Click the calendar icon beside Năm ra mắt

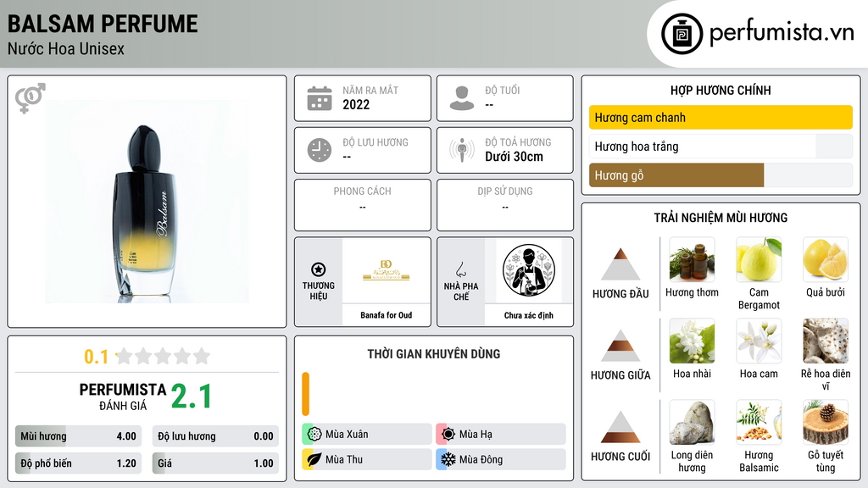[x=320, y=98]
